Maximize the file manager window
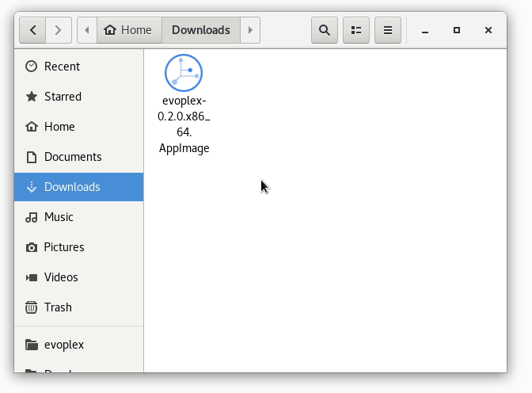This screenshot has width=532, height=393. pos(457,30)
